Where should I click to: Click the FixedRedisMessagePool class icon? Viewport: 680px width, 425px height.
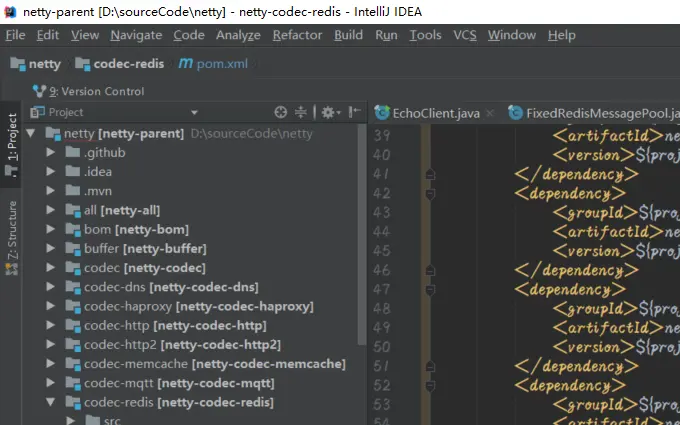click(515, 113)
